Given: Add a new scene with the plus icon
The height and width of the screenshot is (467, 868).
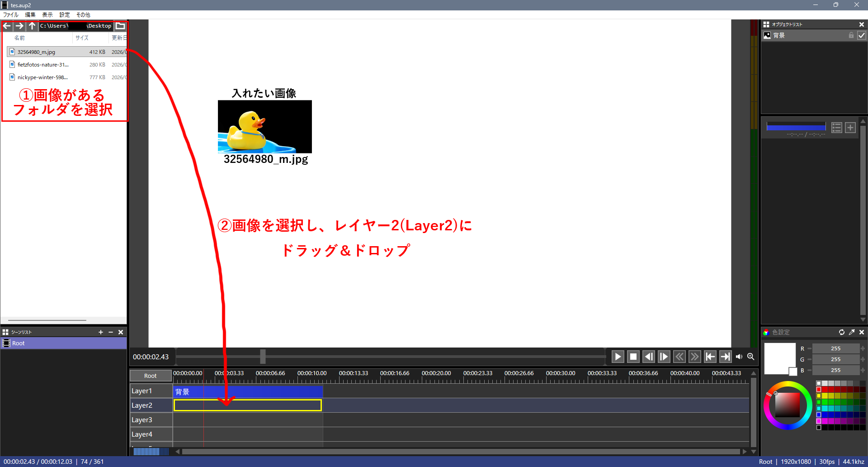Looking at the screenshot, I should point(101,332).
